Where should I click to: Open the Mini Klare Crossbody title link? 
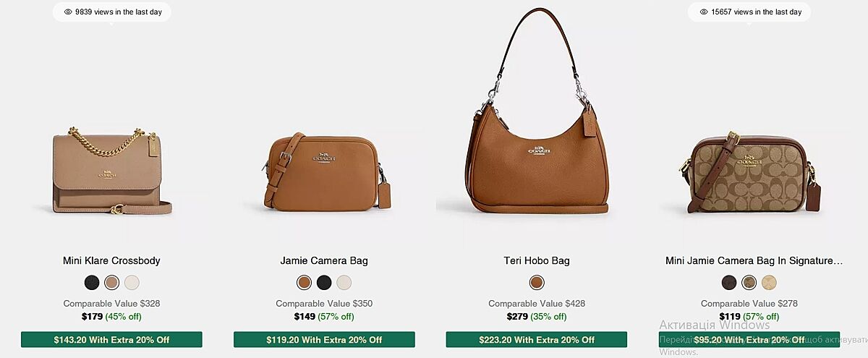[x=111, y=260]
